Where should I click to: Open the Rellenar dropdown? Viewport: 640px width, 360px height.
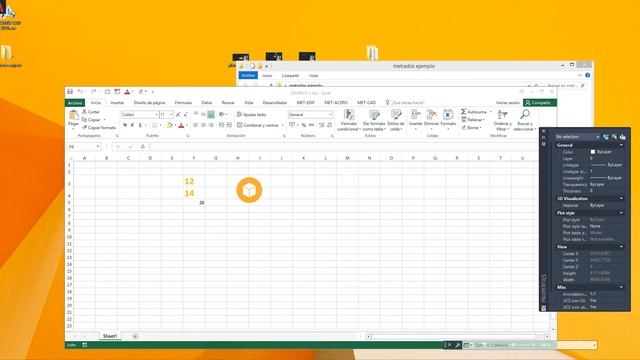[473, 120]
